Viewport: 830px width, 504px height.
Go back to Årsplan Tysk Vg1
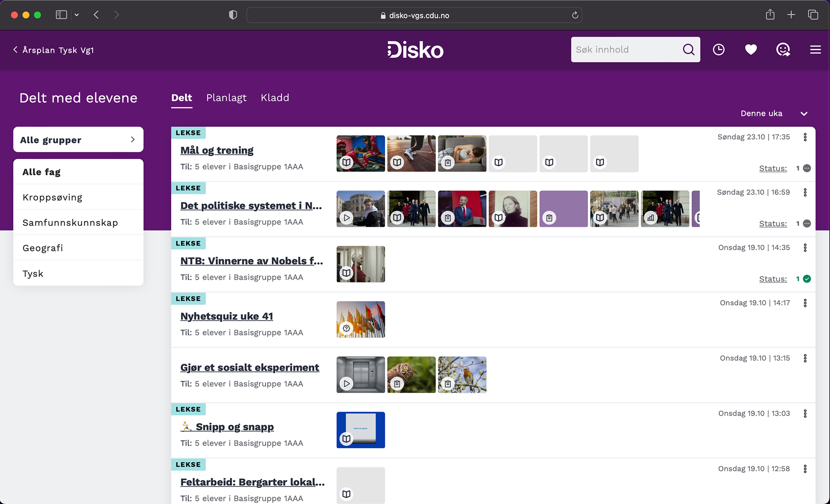[54, 50]
